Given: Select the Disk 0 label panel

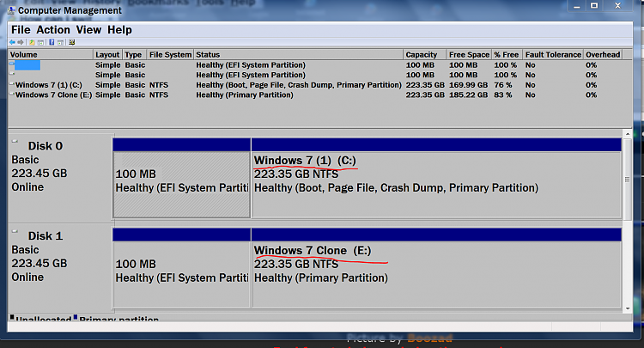Looking at the screenshot, I should [x=60, y=179].
